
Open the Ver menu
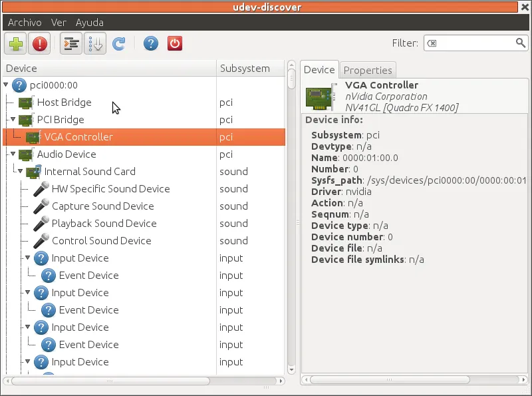click(59, 22)
